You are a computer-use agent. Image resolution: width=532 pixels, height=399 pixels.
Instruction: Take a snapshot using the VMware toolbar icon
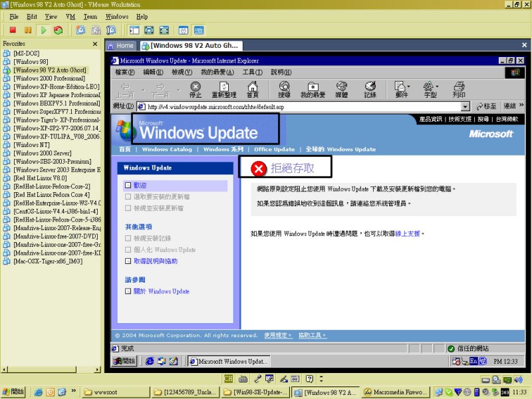pos(80,30)
